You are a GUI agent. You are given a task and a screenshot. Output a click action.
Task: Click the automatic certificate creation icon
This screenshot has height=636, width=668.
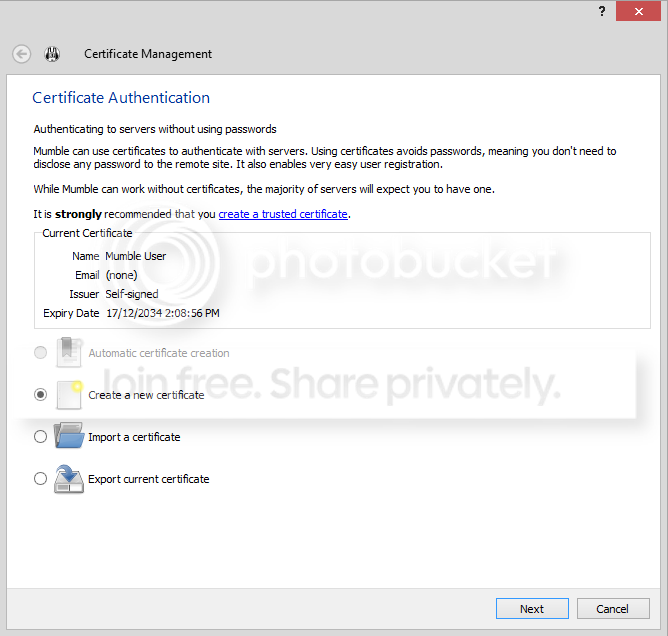click(69, 352)
